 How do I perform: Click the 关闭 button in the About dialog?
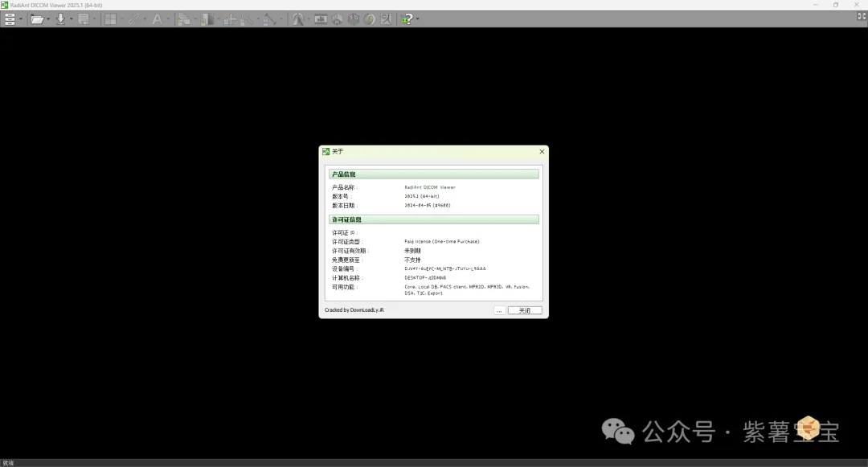pos(525,310)
